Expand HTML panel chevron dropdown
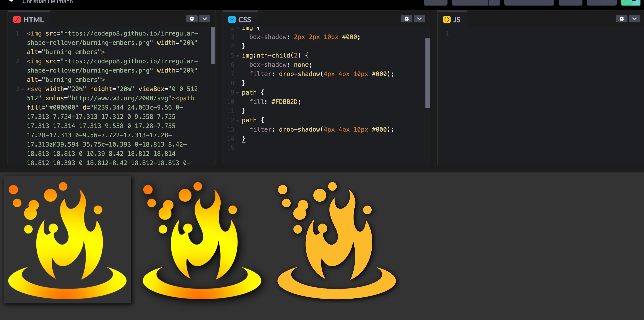Image resolution: width=644 pixels, height=320 pixels. click(x=204, y=19)
